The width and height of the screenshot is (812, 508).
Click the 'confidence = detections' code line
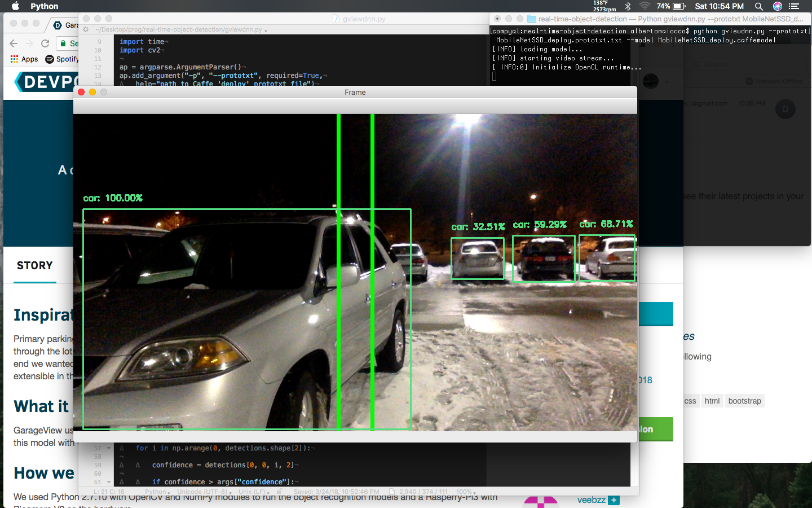coord(224,465)
